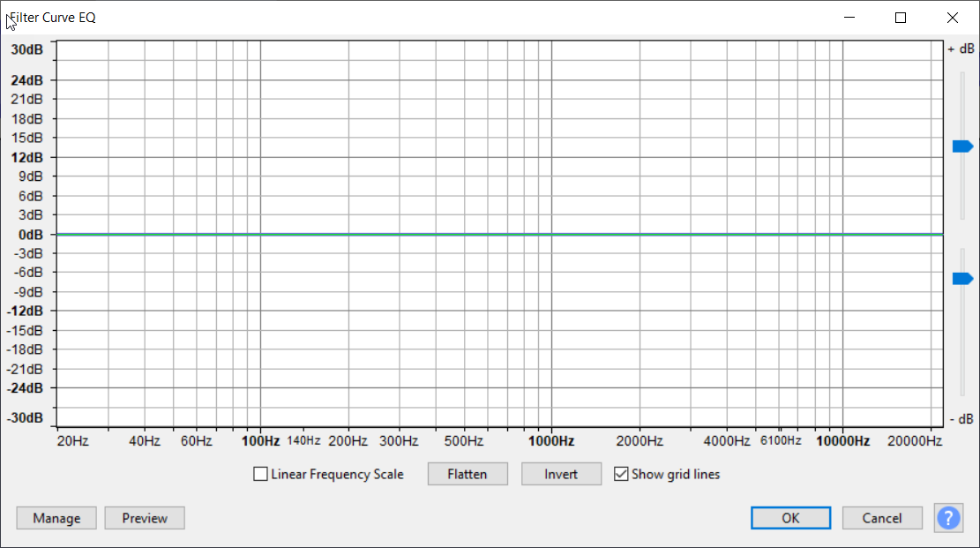The image size is (980, 548).
Task: Click the 500Hz label on frequency ruler
Action: [464, 441]
